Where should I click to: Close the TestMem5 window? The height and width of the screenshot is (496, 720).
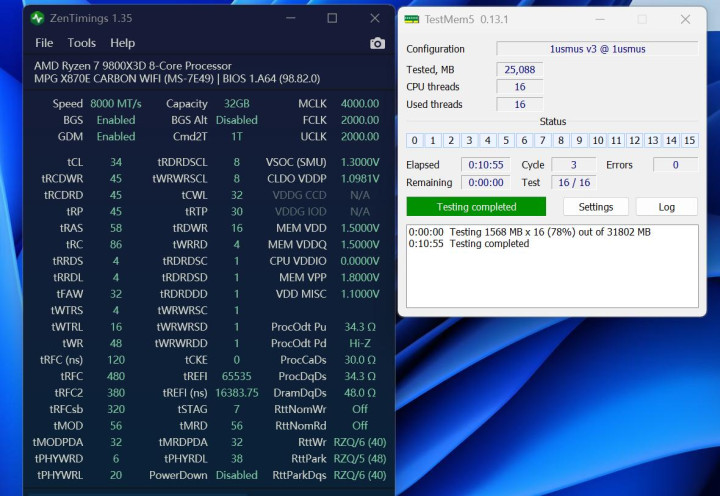[686, 19]
